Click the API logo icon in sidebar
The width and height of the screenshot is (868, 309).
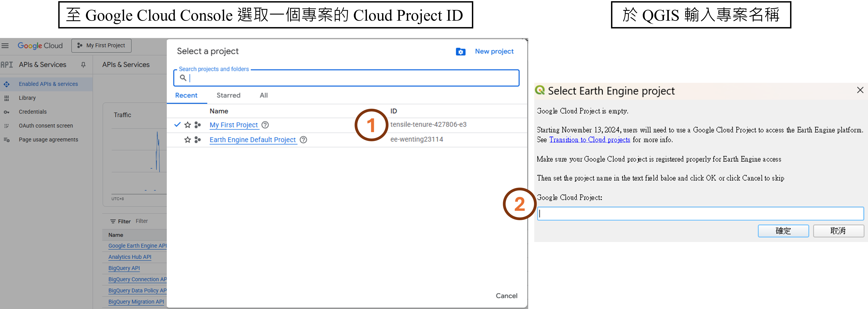point(7,65)
